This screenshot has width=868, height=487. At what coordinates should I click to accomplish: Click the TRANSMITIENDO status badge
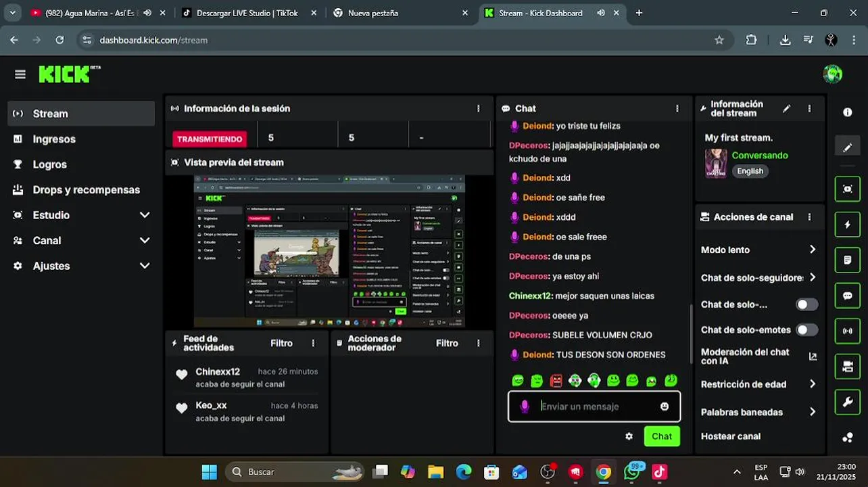point(210,139)
